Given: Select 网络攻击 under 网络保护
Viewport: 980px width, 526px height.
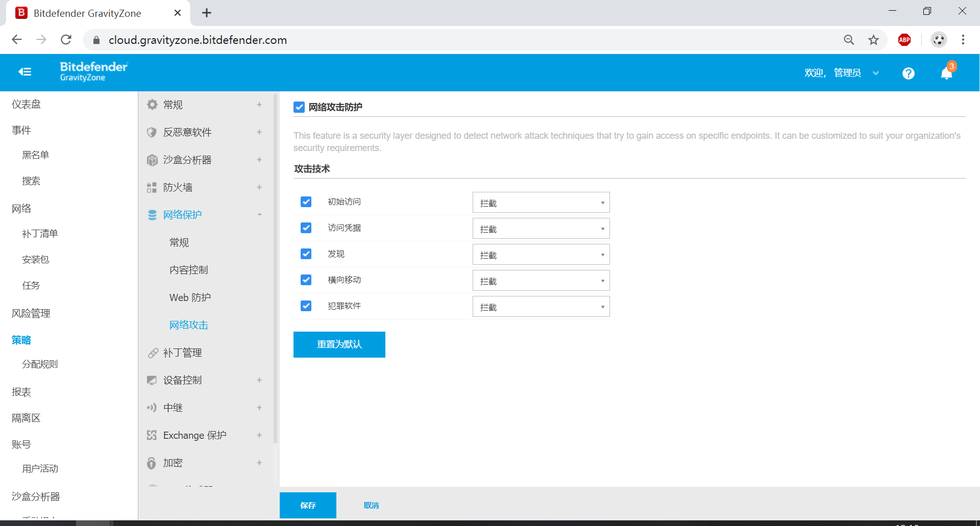Looking at the screenshot, I should [x=189, y=325].
